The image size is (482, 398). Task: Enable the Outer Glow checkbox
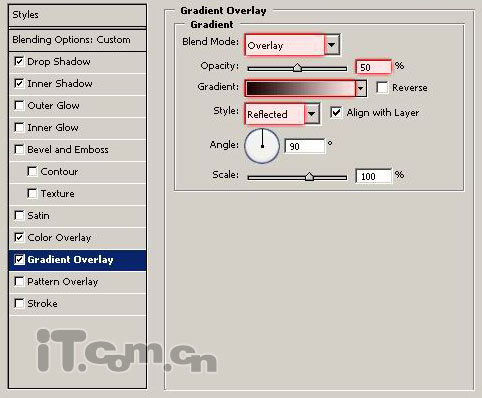point(19,105)
